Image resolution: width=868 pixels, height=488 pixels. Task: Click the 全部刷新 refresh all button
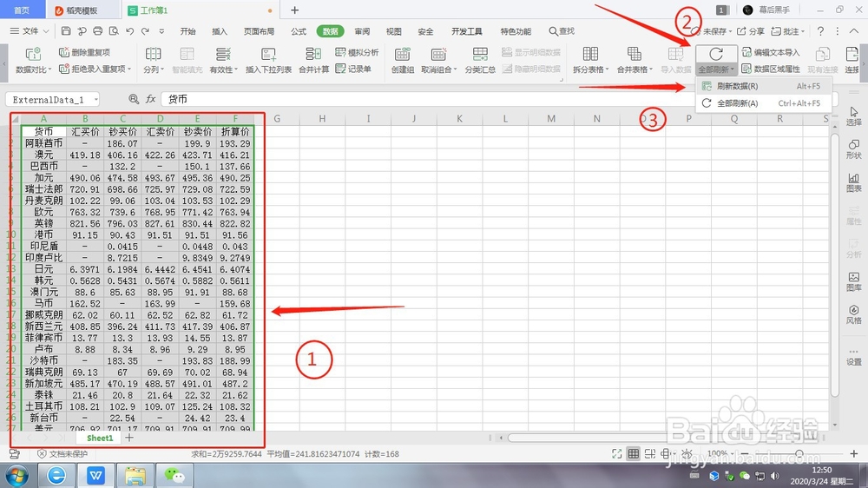716,60
